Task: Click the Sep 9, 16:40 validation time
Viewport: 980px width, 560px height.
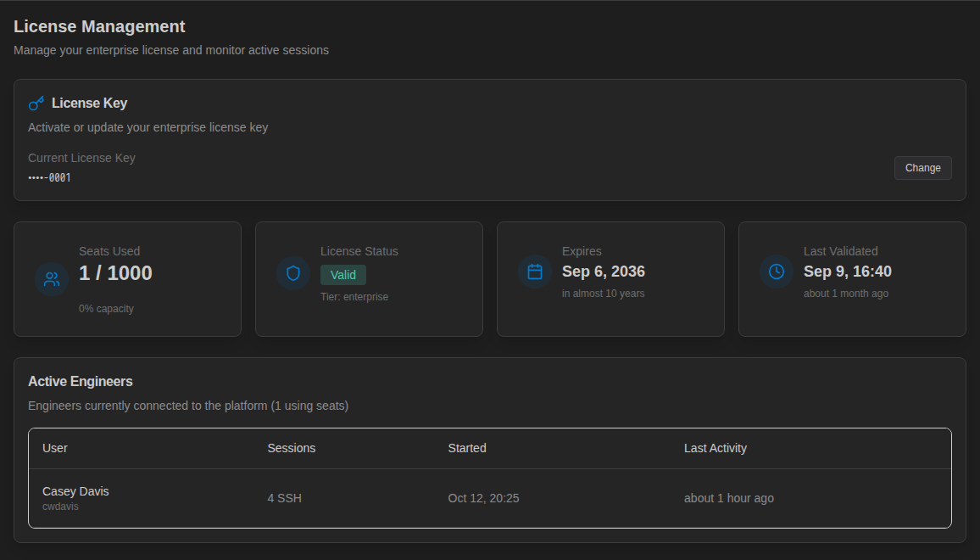Action: pos(848,272)
